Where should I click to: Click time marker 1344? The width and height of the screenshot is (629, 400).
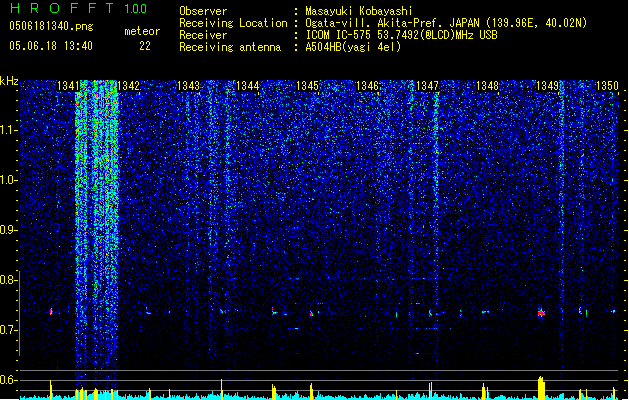coord(248,86)
